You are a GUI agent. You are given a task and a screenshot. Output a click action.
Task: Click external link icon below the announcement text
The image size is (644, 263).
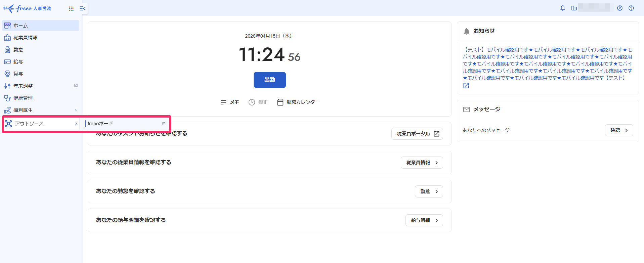click(466, 86)
